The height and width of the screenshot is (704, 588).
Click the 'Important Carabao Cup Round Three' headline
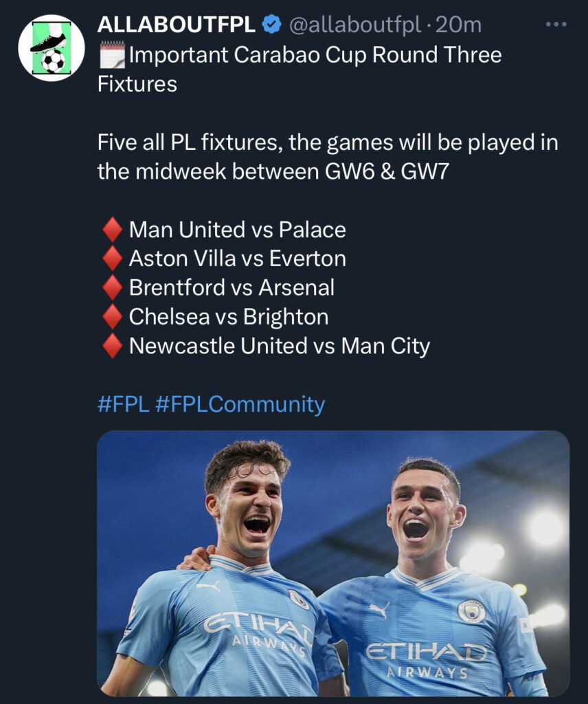click(315, 55)
